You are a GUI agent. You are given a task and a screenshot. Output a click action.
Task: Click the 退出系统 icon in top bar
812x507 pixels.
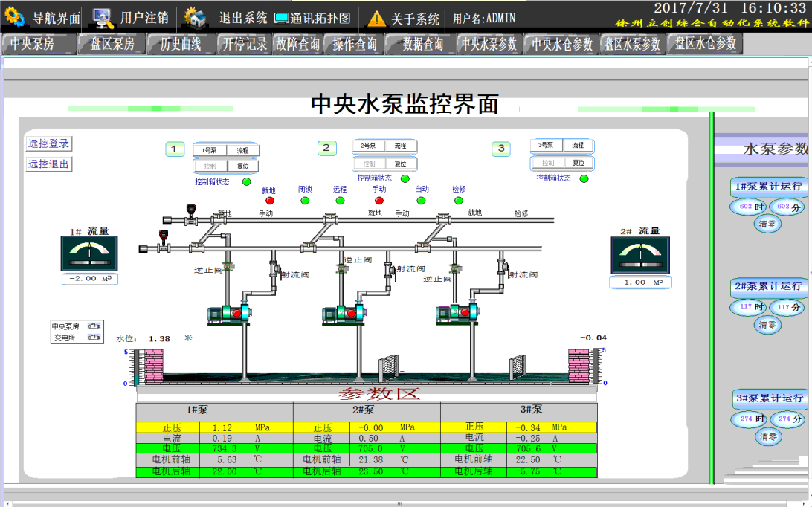pyautogui.click(x=196, y=16)
